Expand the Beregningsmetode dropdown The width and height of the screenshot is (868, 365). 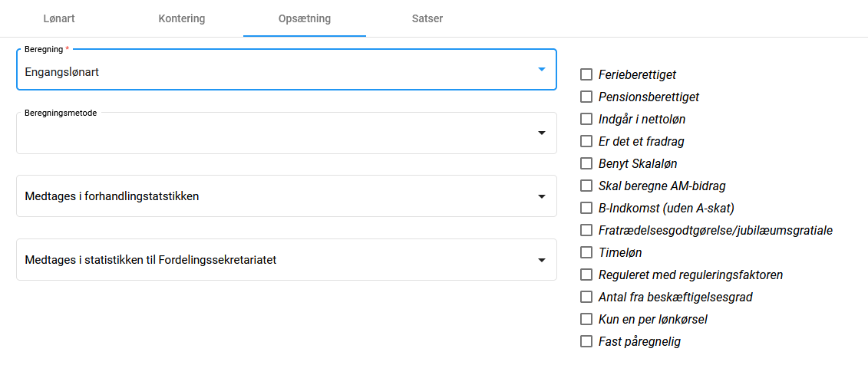[x=285, y=133]
